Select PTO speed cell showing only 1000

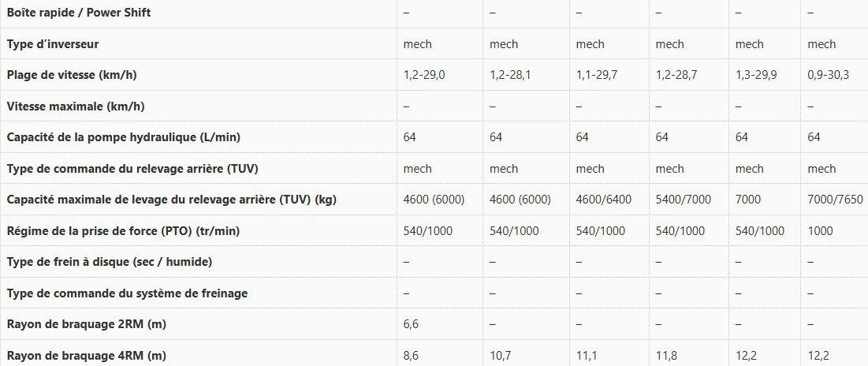(821, 231)
